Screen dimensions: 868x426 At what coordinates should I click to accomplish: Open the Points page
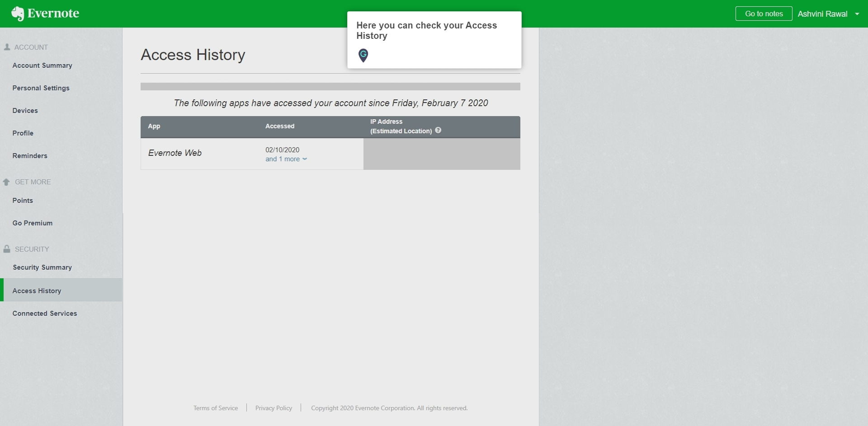pos(23,200)
